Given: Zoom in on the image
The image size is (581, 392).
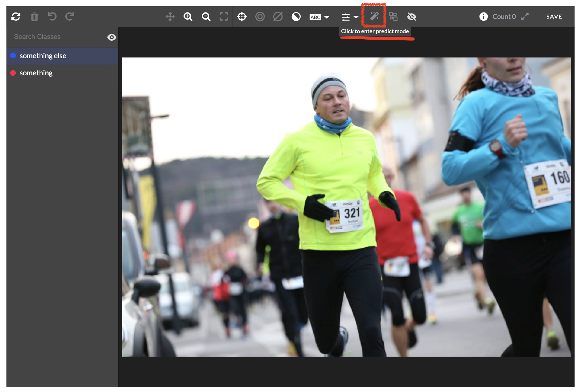Looking at the screenshot, I should point(188,17).
